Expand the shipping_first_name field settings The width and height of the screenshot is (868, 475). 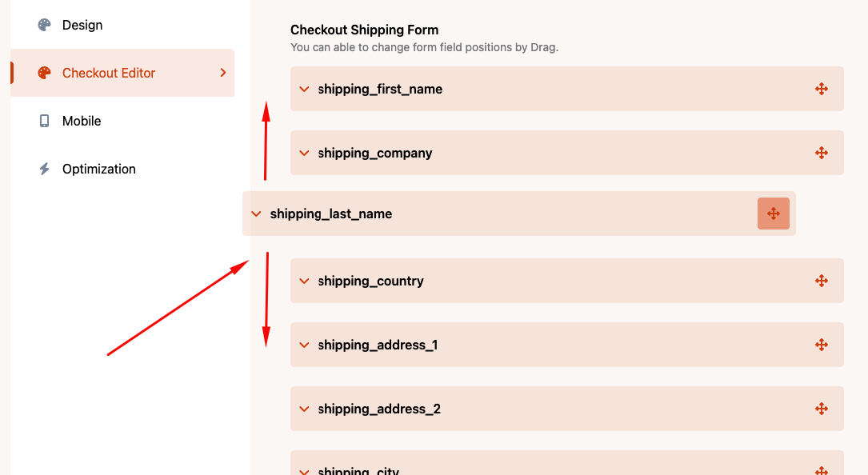[303, 89]
